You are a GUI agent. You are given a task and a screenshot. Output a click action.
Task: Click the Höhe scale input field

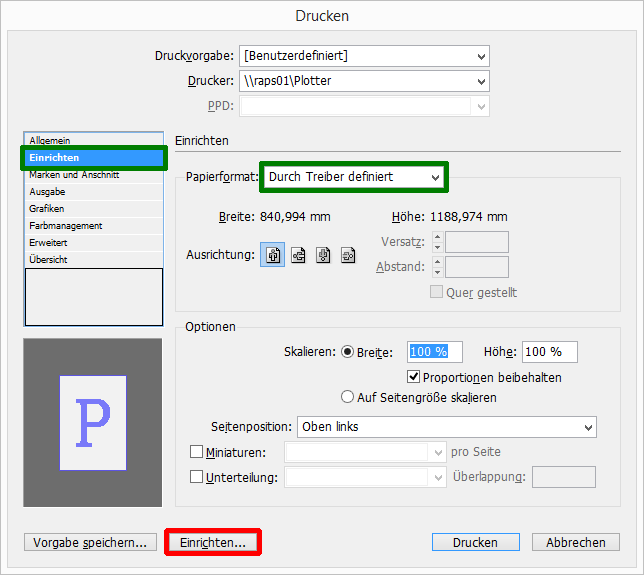[x=550, y=352]
